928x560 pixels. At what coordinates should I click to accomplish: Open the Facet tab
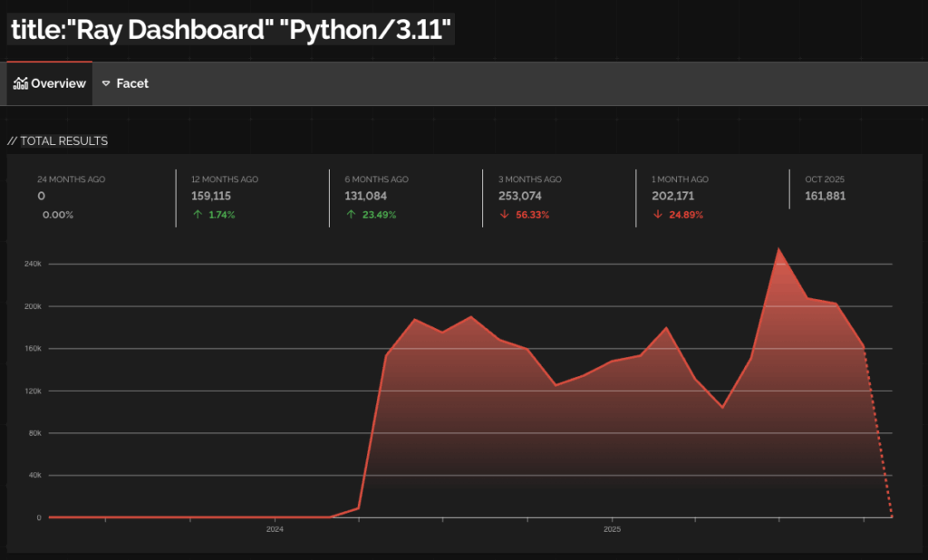[x=125, y=83]
